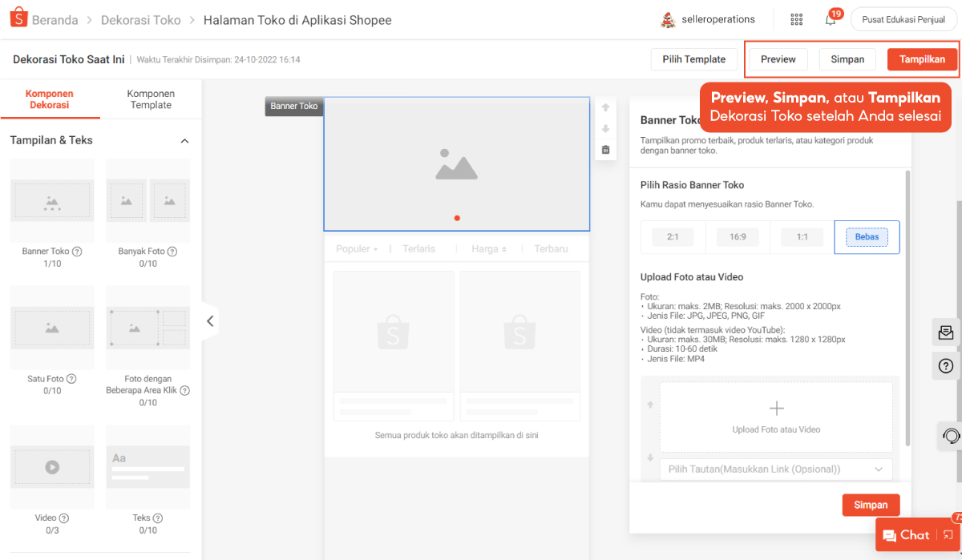Collapse the left component sidebar arrow
Viewport: 962px width, 560px height.
(210, 321)
